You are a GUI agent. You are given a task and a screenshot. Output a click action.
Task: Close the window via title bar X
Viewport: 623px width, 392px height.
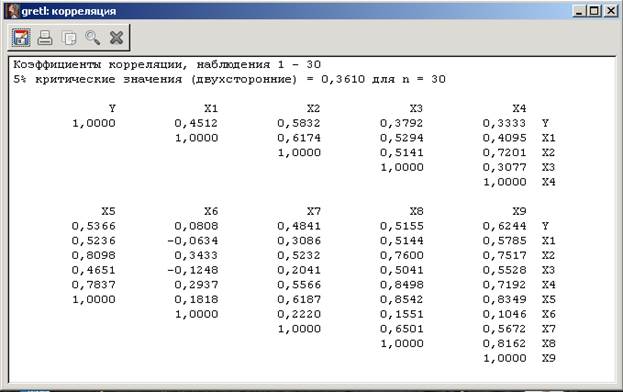click(x=611, y=11)
